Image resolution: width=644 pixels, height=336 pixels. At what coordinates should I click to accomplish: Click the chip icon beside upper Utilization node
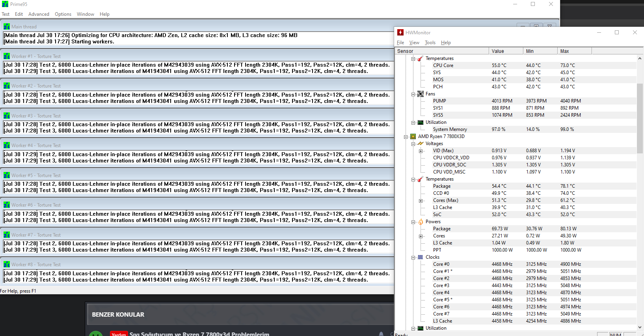421,122
